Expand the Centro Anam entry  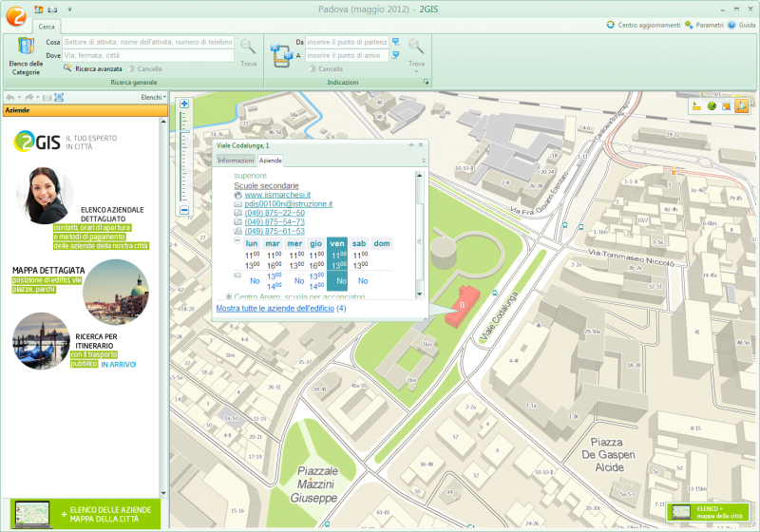click(x=228, y=296)
